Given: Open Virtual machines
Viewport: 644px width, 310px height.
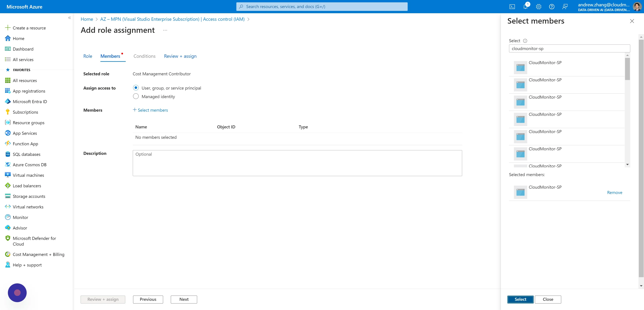Looking at the screenshot, I should (28, 175).
